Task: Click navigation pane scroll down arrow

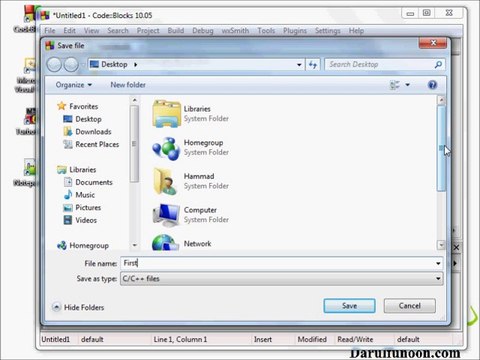Action: click(134, 245)
